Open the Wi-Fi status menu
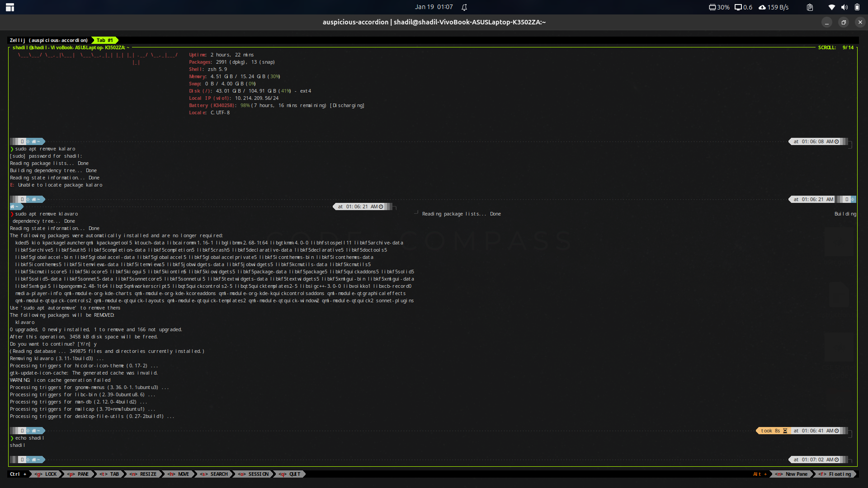868x488 pixels. pyautogui.click(x=831, y=7)
